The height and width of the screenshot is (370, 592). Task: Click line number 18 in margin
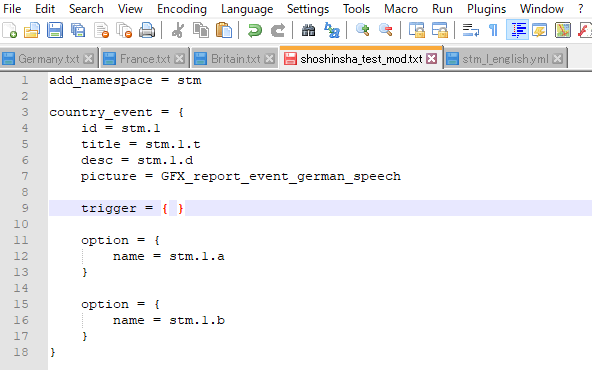[21, 352]
